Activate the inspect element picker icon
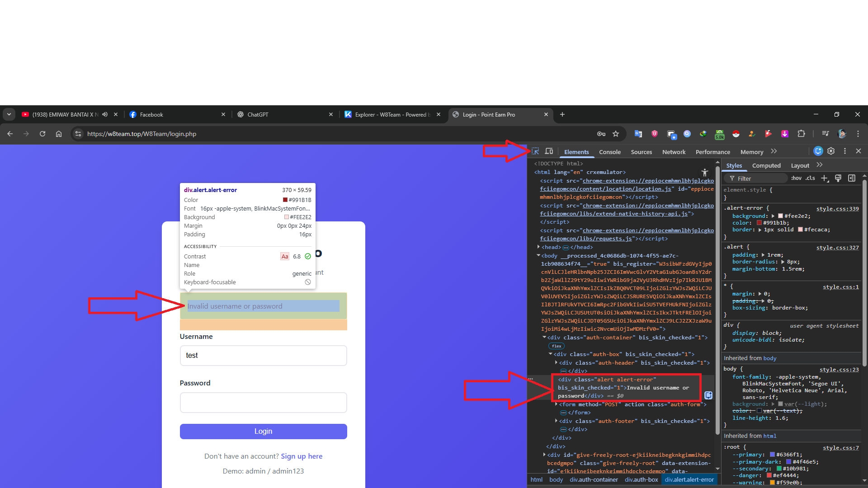The height and width of the screenshot is (488, 868). point(535,151)
